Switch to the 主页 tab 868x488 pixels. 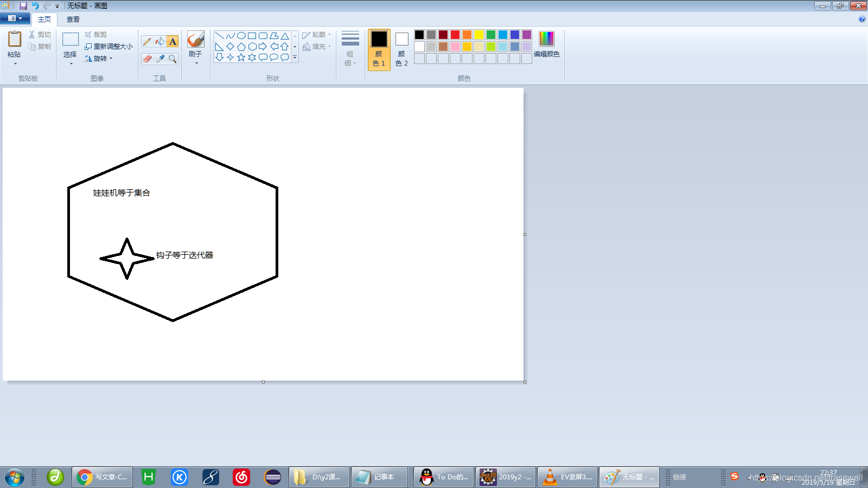[44, 19]
